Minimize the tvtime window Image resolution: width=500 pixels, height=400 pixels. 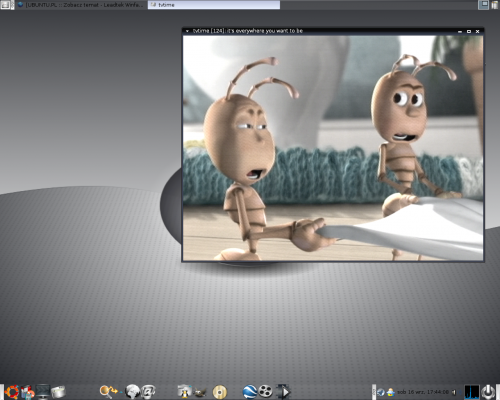tap(460, 31)
